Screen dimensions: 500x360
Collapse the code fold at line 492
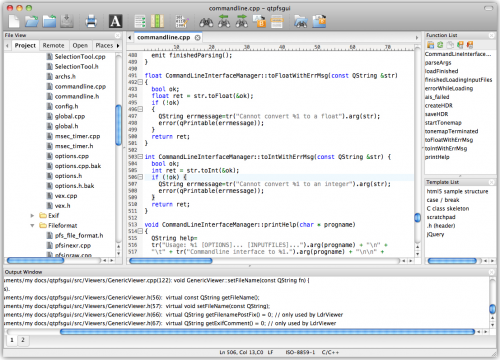coord(140,82)
